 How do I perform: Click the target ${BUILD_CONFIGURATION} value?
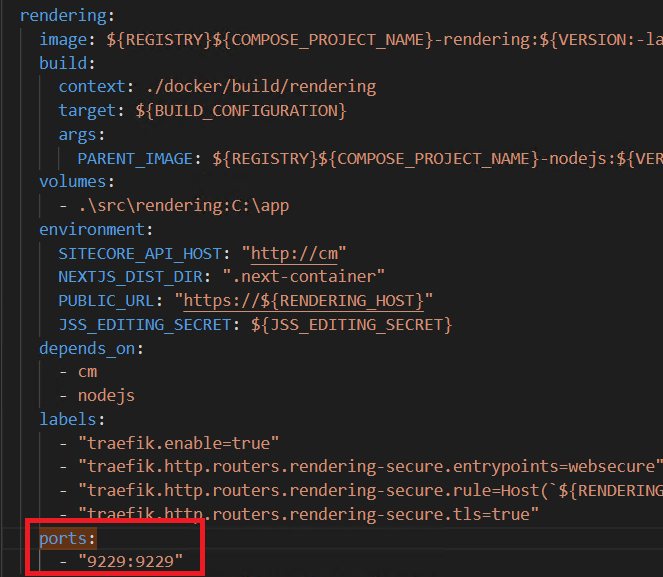(x=241, y=111)
